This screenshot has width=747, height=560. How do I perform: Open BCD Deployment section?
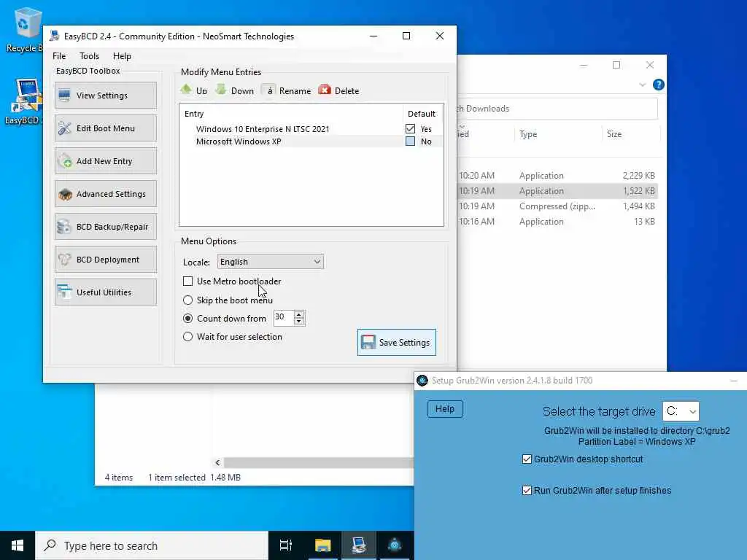(105, 260)
